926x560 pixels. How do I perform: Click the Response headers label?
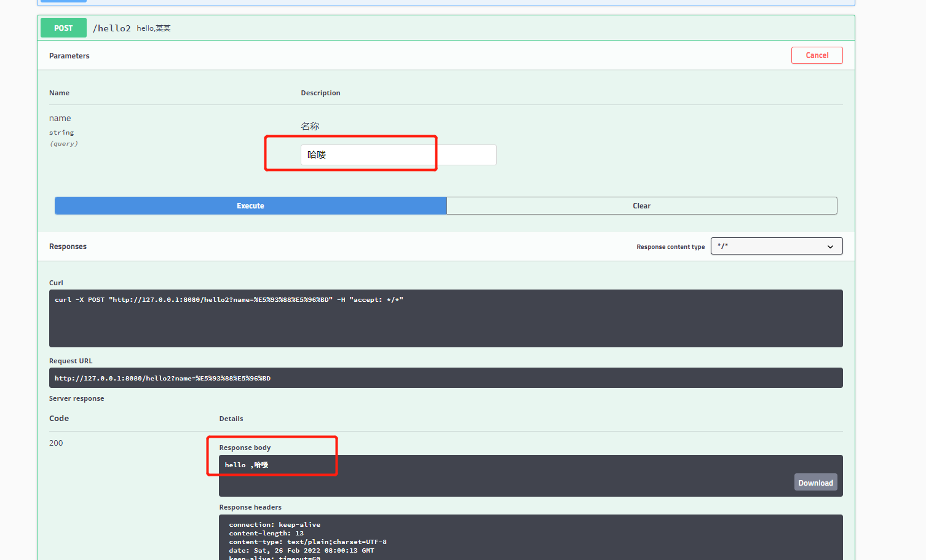click(x=250, y=507)
